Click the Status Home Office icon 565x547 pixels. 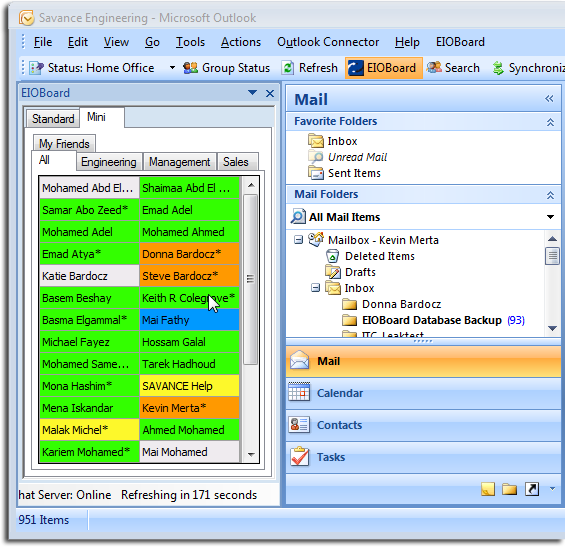click(36, 68)
